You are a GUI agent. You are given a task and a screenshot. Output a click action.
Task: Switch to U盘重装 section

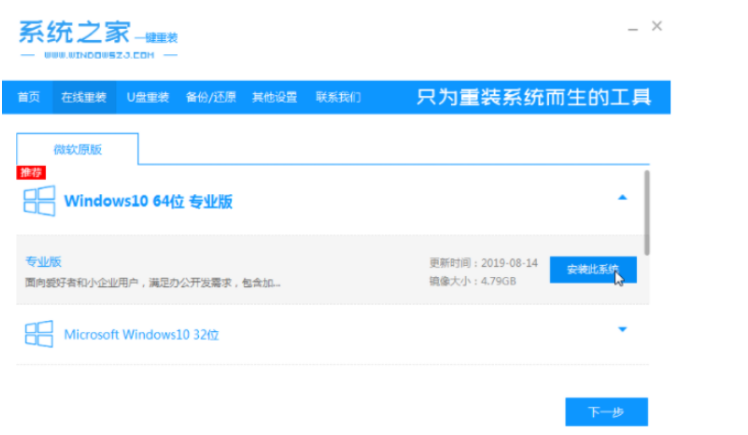pyautogui.click(x=147, y=97)
